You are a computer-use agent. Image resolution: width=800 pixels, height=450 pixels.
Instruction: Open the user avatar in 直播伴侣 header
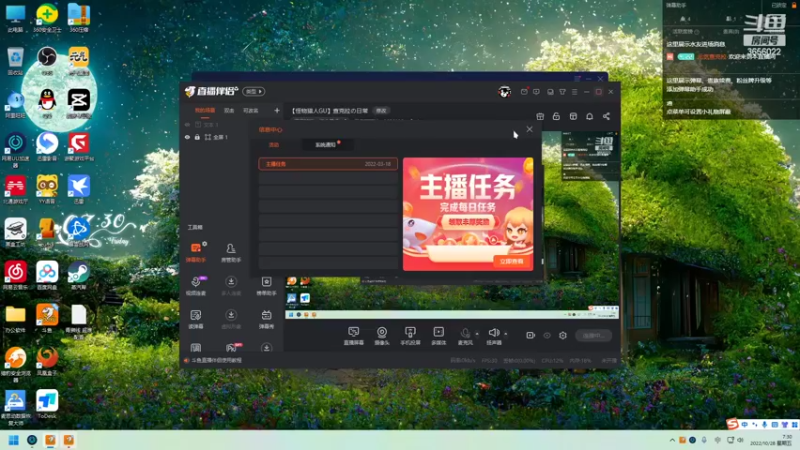505,92
